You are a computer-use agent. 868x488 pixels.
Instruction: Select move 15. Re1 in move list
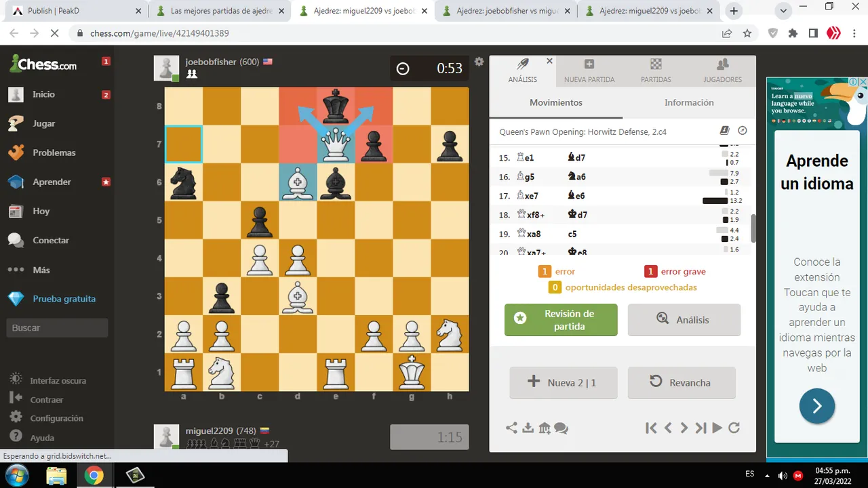526,157
